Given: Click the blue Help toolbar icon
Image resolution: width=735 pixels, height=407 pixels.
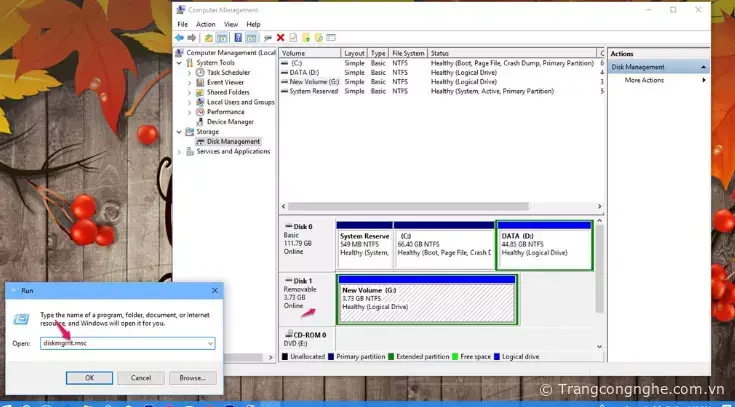Looking at the screenshot, I should pos(238,37).
